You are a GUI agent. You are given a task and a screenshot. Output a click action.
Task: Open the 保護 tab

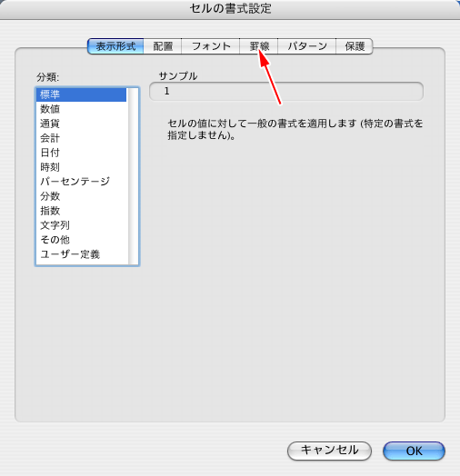[x=355, y=46]
